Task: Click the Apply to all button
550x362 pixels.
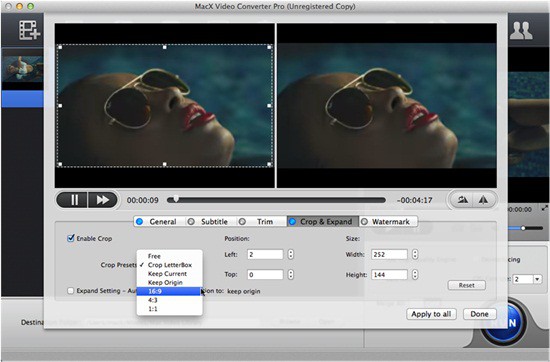Action: tap(431, 314)
